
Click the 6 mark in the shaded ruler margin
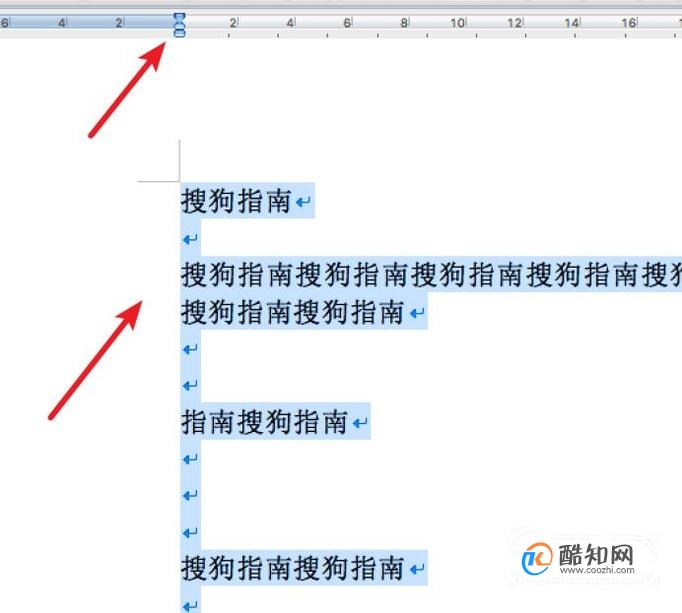(x=4, y=23)
